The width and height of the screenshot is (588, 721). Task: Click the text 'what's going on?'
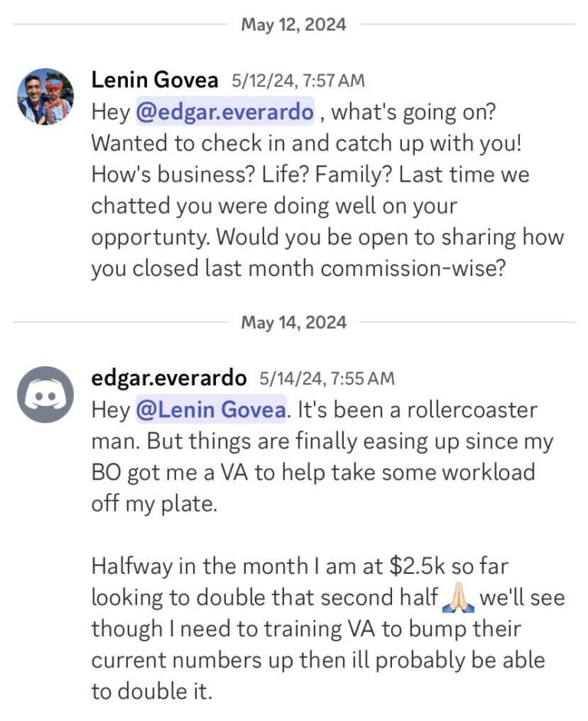(x=413, y=112)
